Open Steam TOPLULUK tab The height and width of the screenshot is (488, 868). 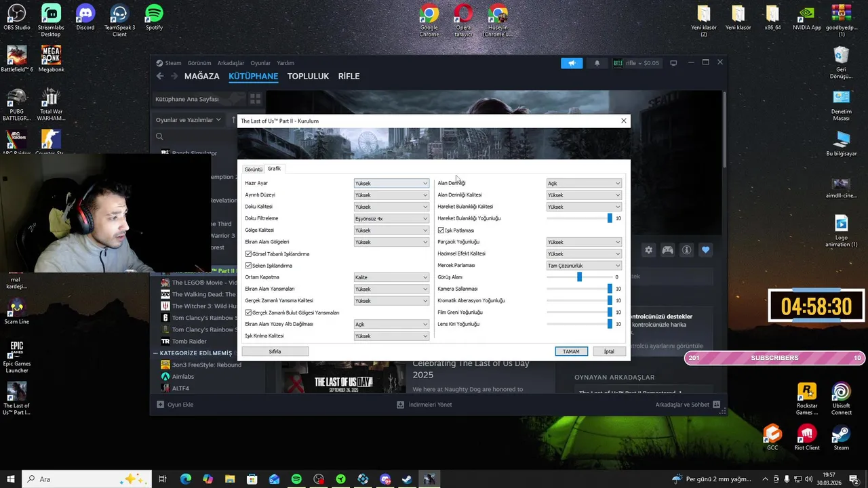(308, 76)
